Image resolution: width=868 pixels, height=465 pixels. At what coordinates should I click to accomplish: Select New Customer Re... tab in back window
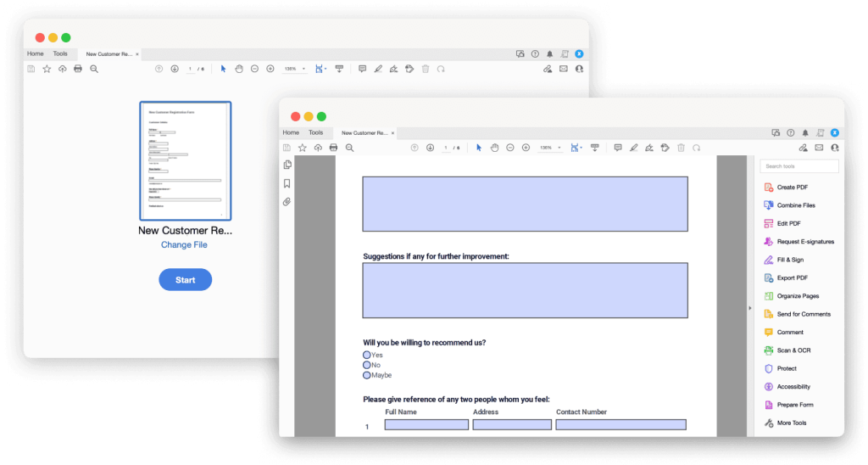tap(109, 53)
